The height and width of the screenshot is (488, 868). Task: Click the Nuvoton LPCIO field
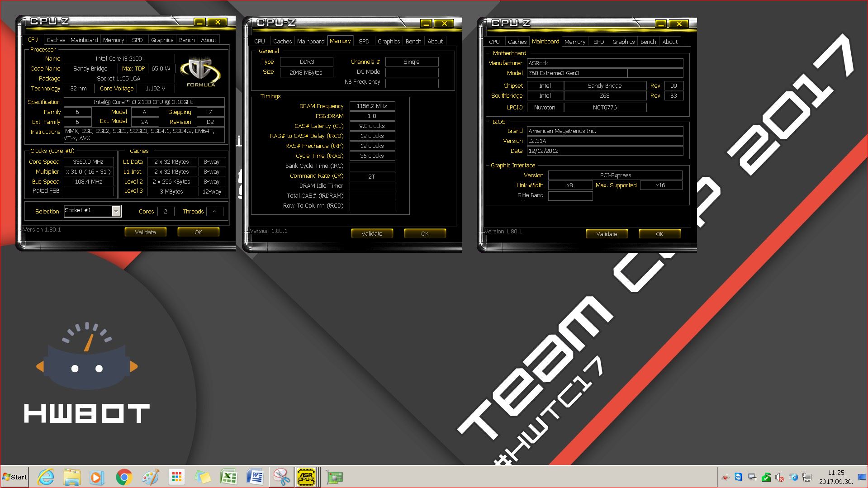tap(545, 107)
